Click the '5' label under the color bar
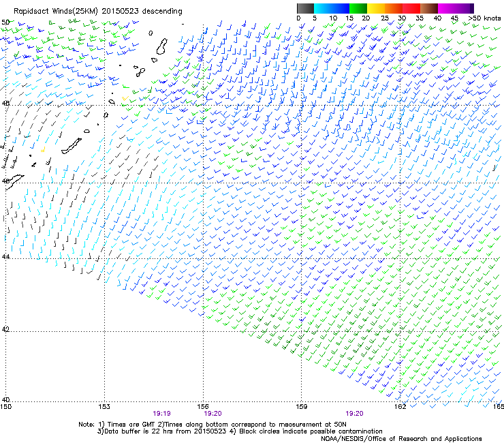 [315, 18]
